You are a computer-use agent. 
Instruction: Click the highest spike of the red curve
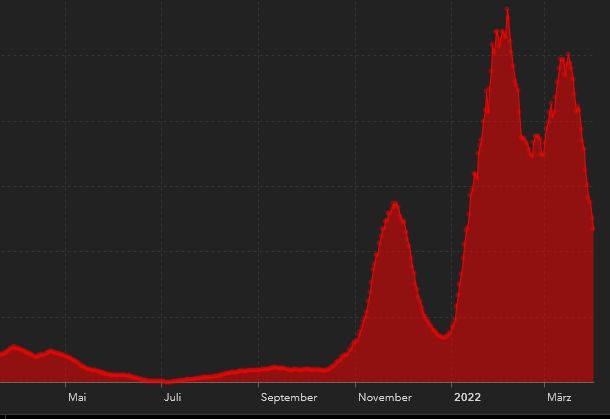coord(507,10)
